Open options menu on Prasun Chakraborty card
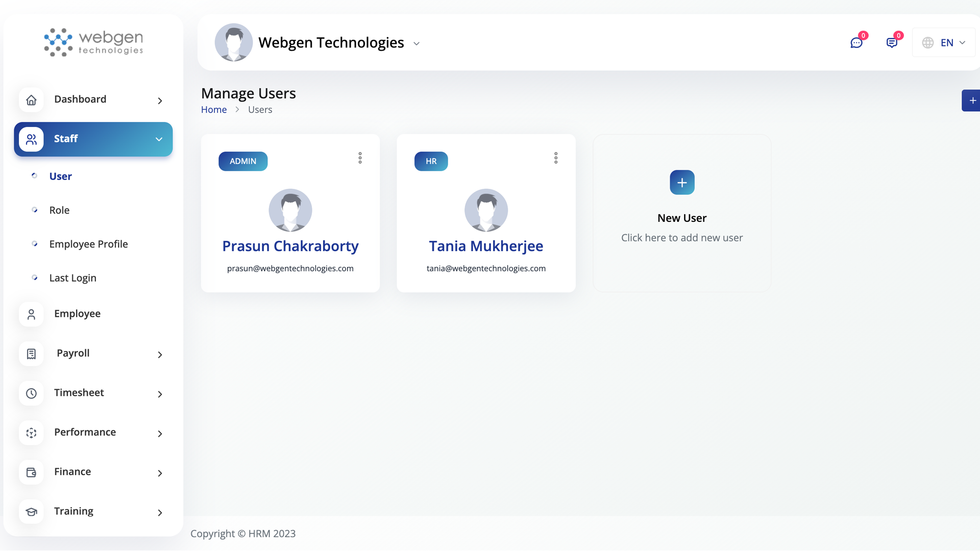980x551 pixels. click(360, 158)
